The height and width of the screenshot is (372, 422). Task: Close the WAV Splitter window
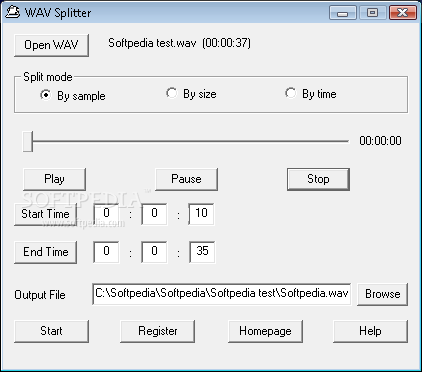point(403,13)
